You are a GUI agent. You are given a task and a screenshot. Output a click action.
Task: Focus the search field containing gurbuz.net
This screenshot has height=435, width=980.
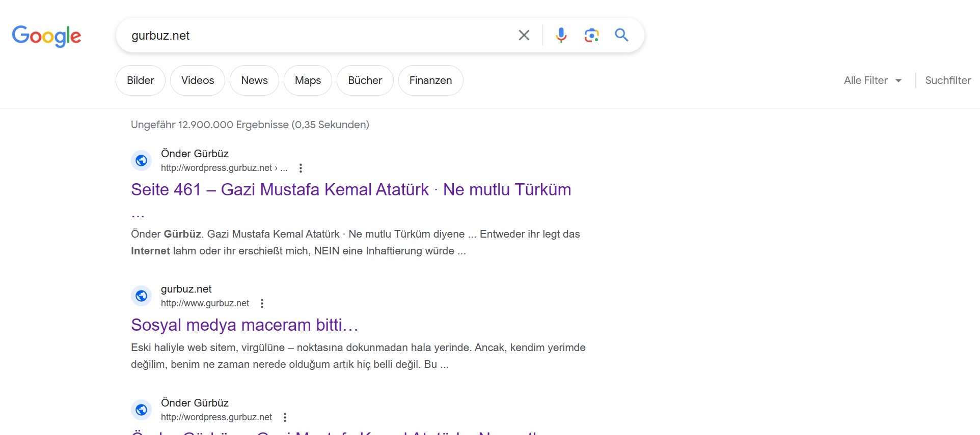pyautogui.click(x=321, y=36)
